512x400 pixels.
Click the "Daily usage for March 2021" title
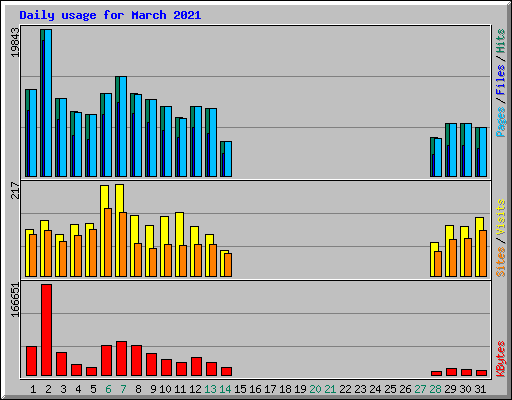coord(110,15)
